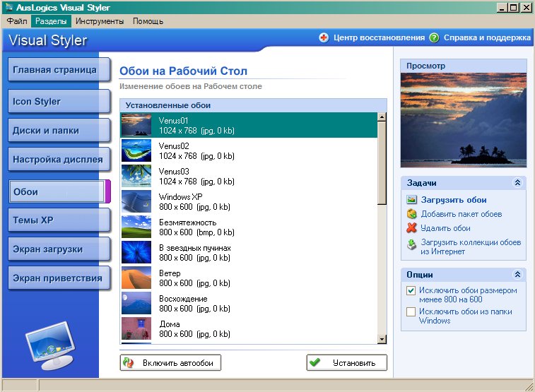Select the В звездных пучинах thumbnail
The image size is (535, 392).
coord(136,252)
